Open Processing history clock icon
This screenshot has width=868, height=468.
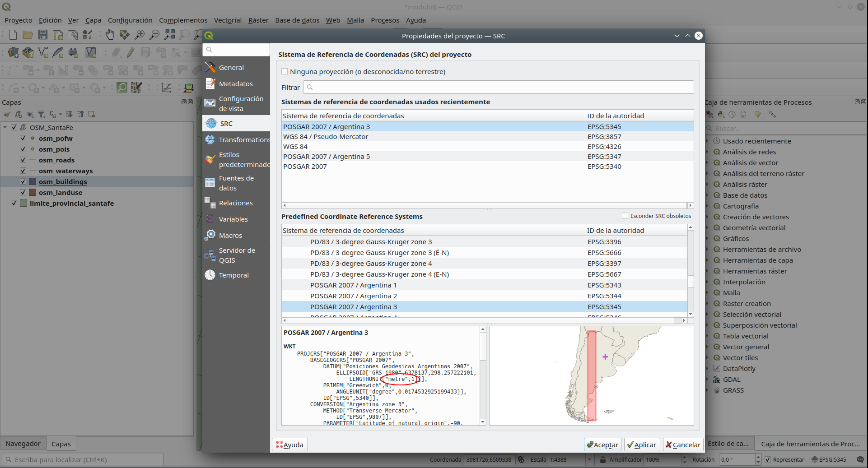(x=732, y=115)
